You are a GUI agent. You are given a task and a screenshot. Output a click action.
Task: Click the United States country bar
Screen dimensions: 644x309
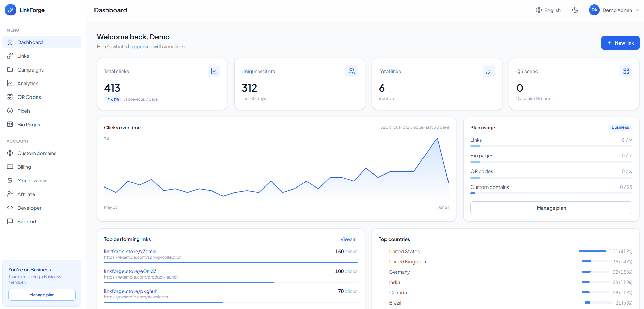tap(592, 251)
